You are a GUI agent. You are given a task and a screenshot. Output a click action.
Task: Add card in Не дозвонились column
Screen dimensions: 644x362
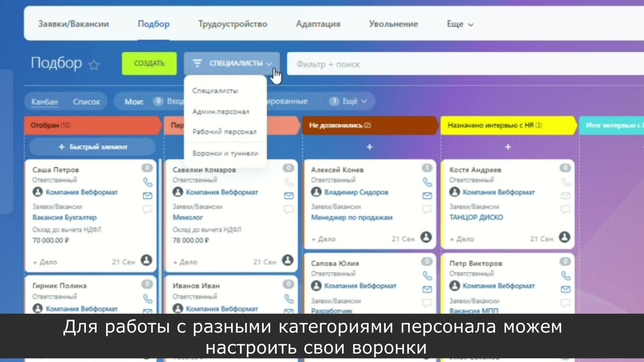[369, 147]
